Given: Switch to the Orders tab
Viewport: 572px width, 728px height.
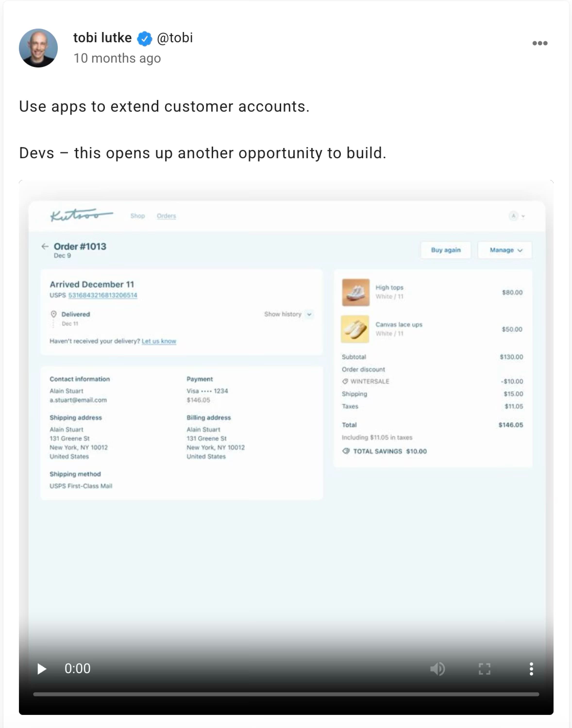Looking at the screenshot, I should click(167, 216).
